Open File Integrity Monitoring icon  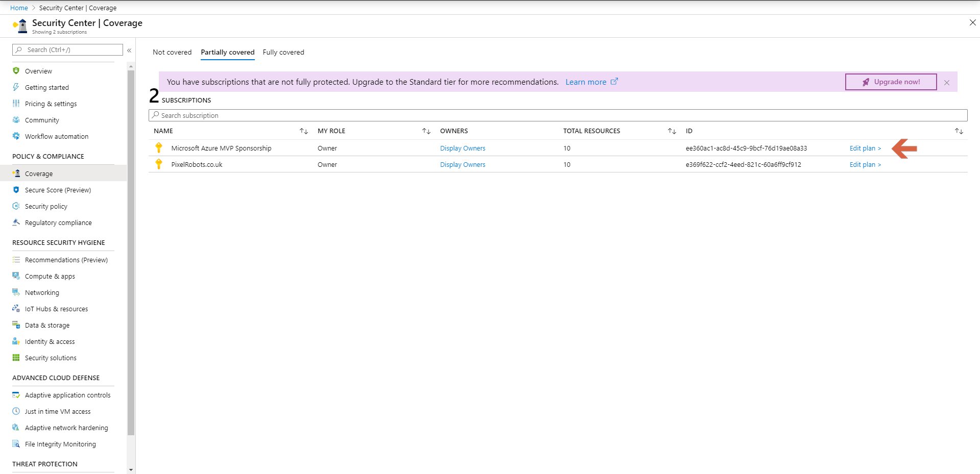(16, 444)
